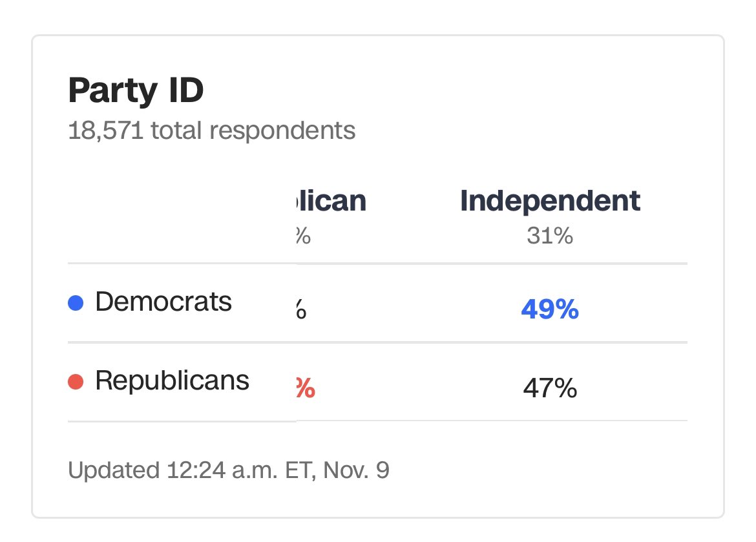Image resolution: width=756 pixels, height=542 pixels.
Task: Click the 31% under Independent
Action: [550, 236]
